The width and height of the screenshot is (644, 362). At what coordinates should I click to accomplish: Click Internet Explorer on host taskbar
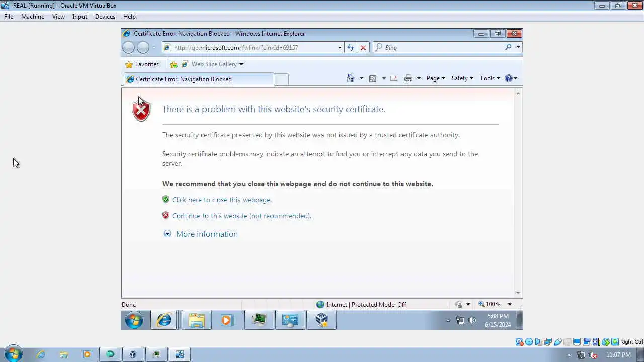41,354
